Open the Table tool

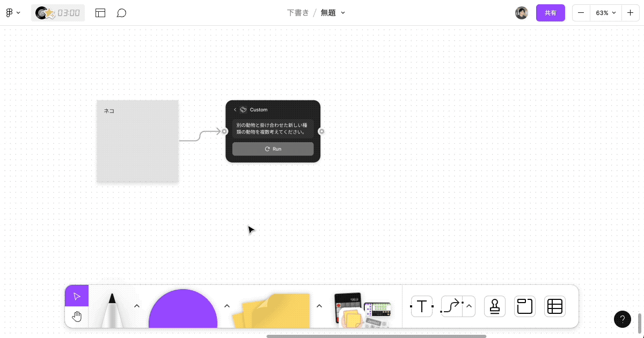coord(554,306)
